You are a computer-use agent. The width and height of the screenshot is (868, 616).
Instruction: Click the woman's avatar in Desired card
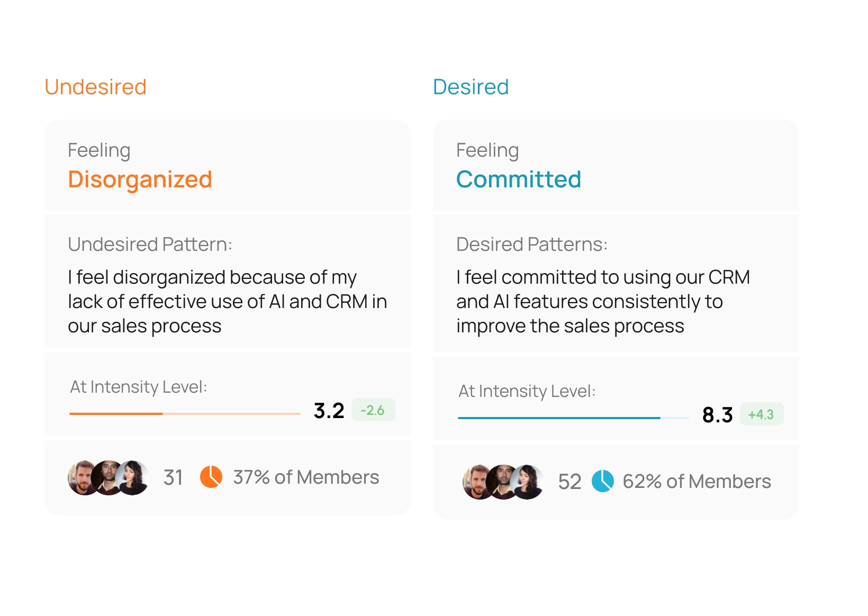click(528, 482)
